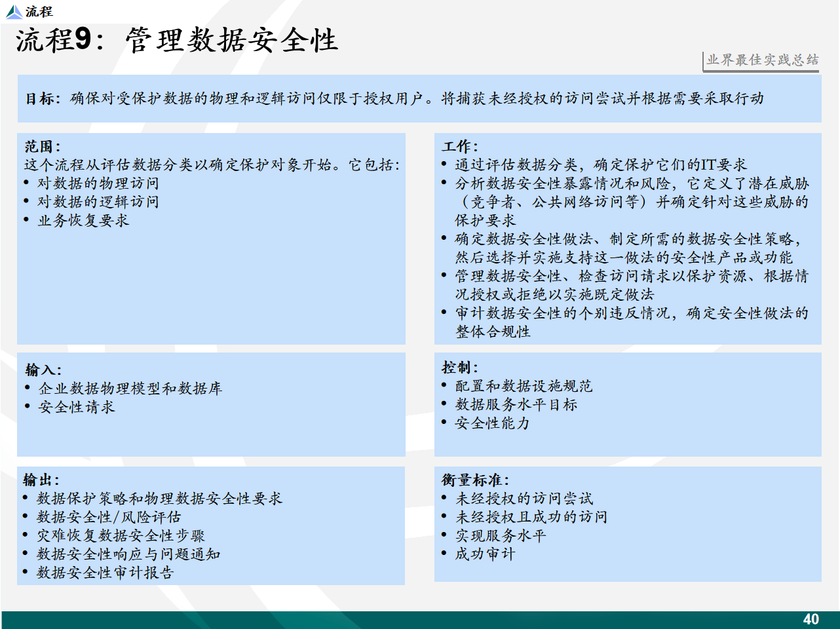Click the 业界最佳实践总结 tag
Viewport: 840px width, 629px height.
pos(762,60)
